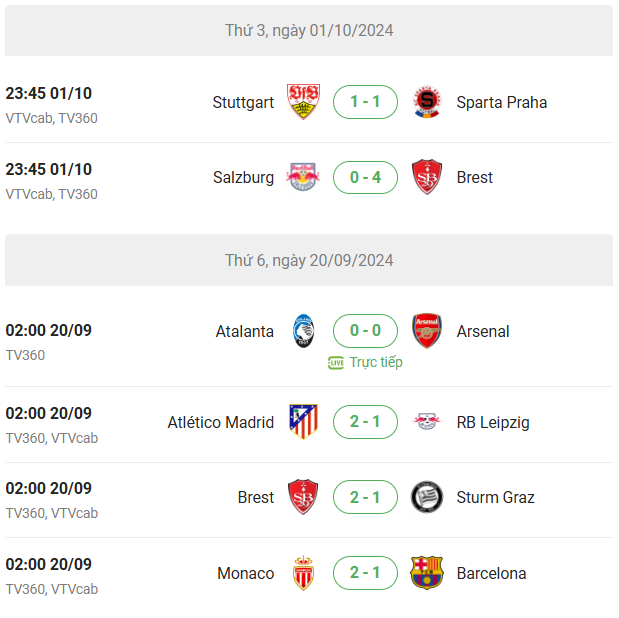The image size is (619, 618).
Task: Click the RB Leipzig logo
Action: (x=427, y=422)
